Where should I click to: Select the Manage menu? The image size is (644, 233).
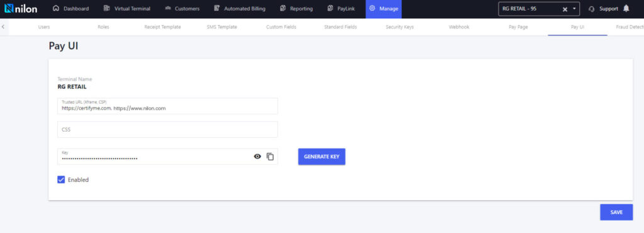(x=384, y=9)
